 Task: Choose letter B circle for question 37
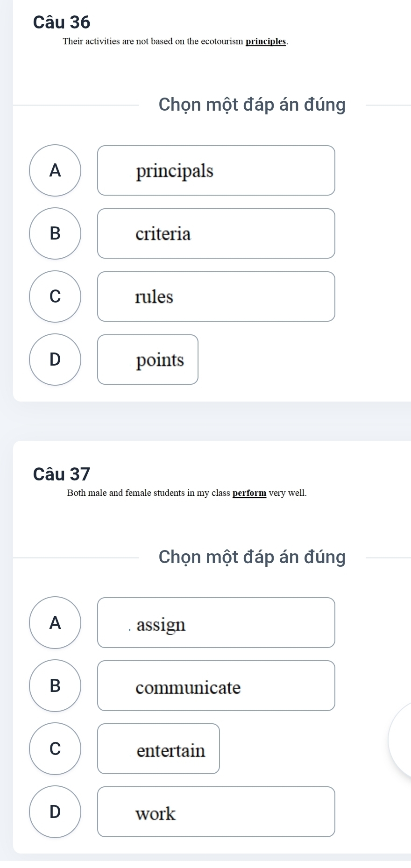55,685
